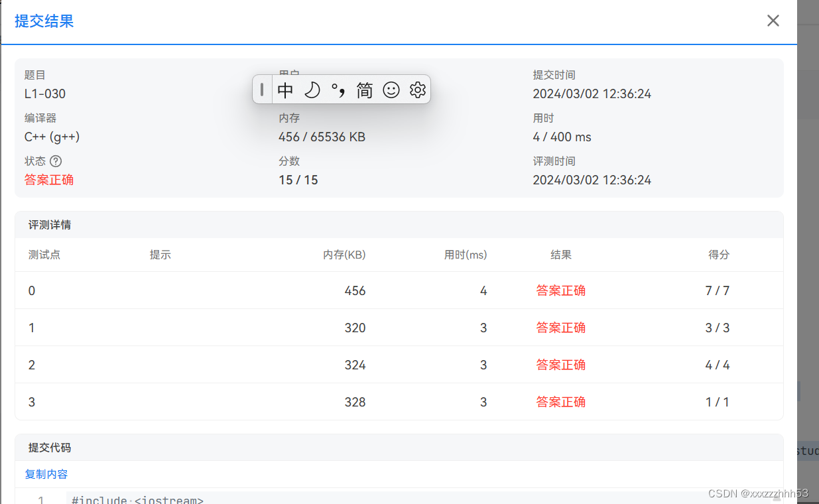Open the input method settings gear

point(418,90)
